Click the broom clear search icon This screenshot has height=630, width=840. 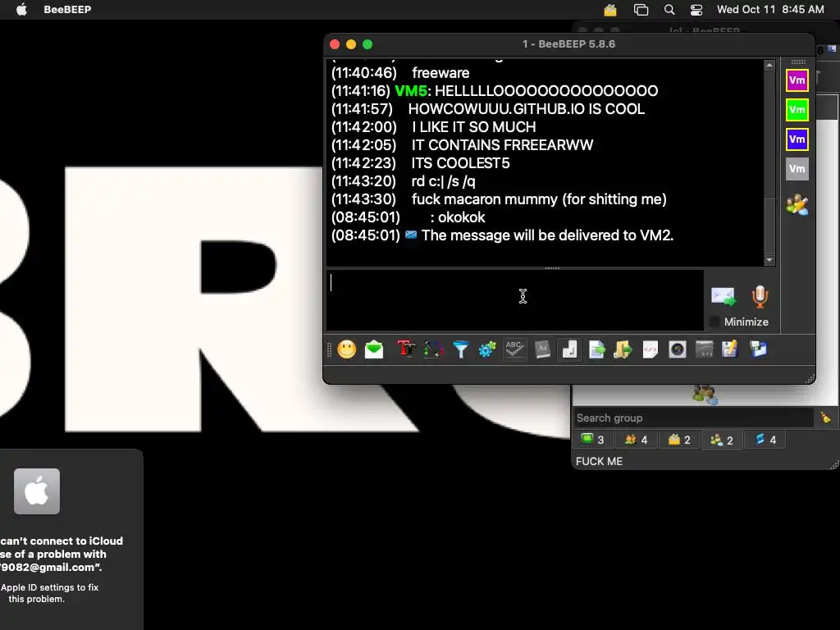pyautogui.click(x=825, y=418)
